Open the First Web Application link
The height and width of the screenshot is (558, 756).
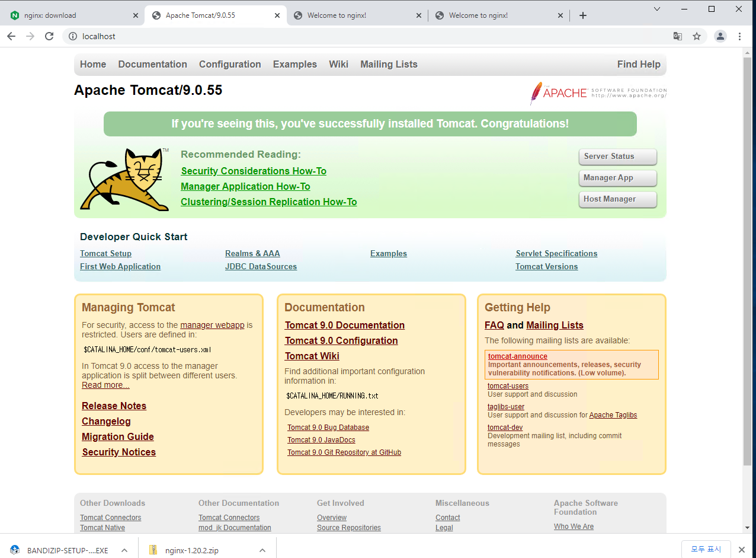(120, 266)
